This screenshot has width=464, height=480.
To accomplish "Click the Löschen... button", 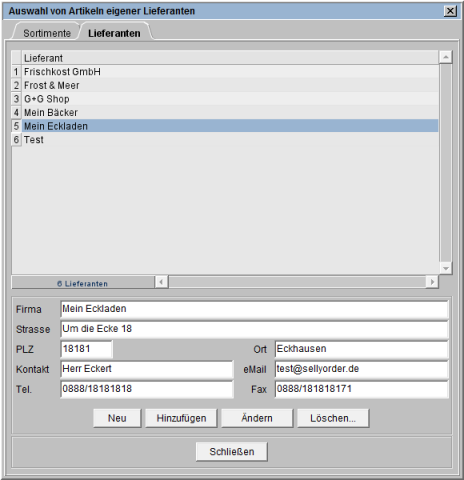I will [333, 418].
